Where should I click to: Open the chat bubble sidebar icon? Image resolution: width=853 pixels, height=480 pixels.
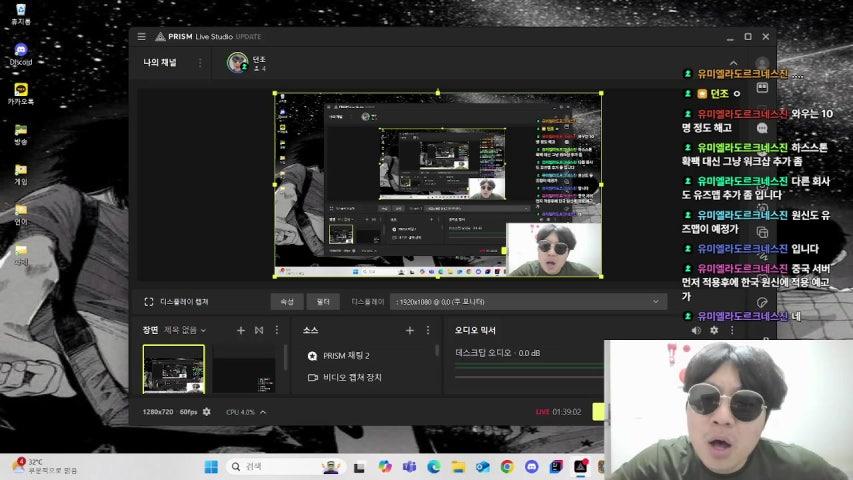(x=762, y=128)
